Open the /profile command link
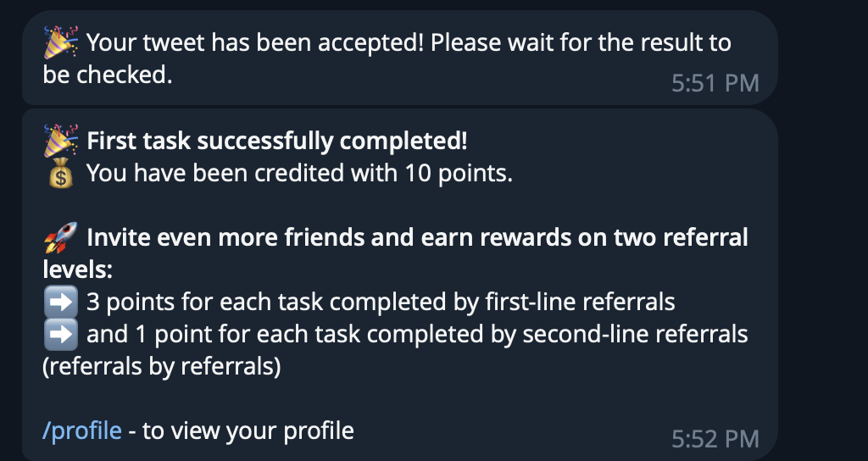 (x=82, y=430)
